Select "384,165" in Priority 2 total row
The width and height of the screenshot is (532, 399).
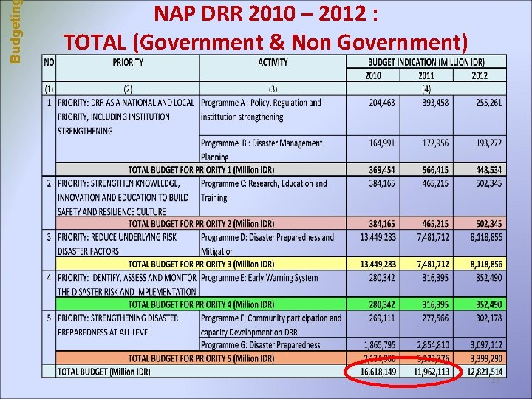coord(382,224)
